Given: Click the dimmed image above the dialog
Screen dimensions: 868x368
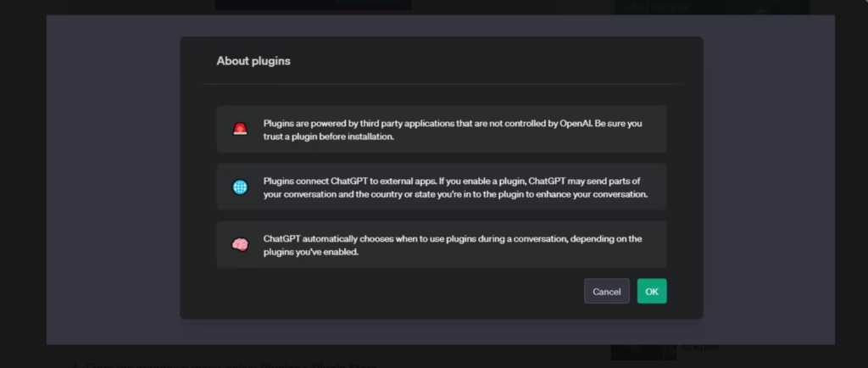Looking at the screenshot, I should [x=312, y=5].
